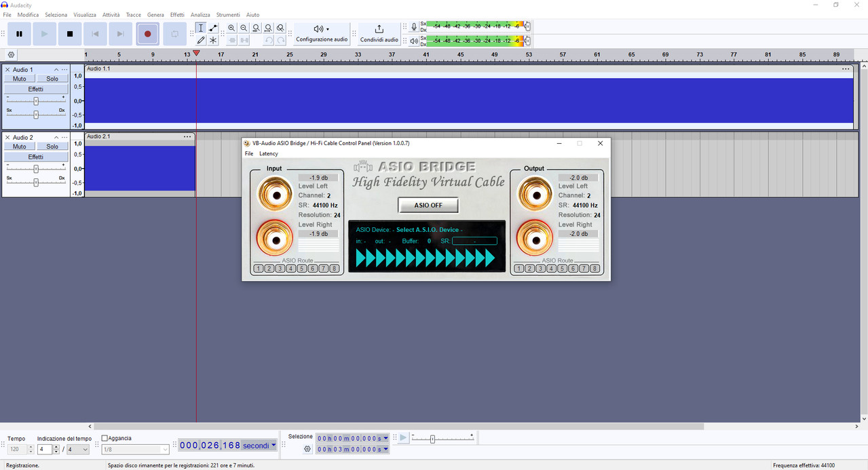Click the Zoom In magnifier
The image size is (868, 470).
point(232,28)
